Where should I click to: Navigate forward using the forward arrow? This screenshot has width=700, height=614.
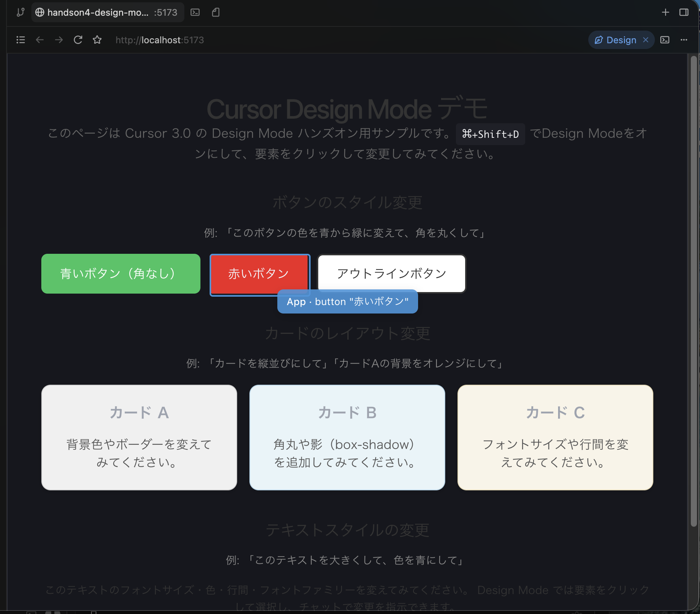click(x=59, y=40)
